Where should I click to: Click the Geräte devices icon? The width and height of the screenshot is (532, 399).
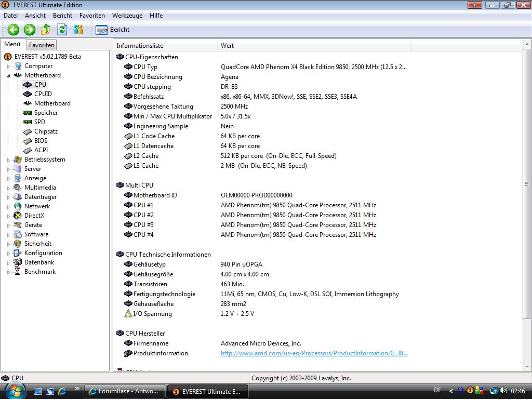[x=17, y=225]
